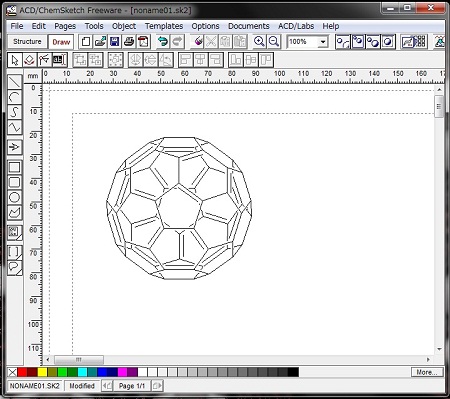Pick the red color swatch
450x399 pixels.
tap(22, 372)
